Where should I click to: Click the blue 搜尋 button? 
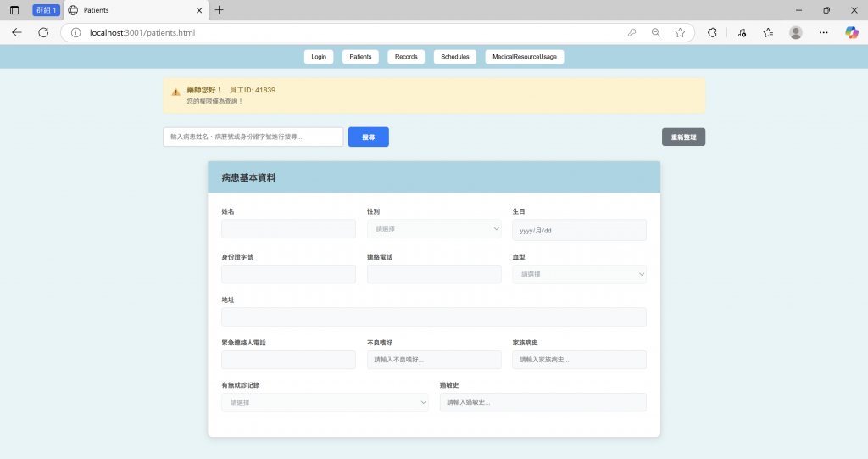point(369,137)
